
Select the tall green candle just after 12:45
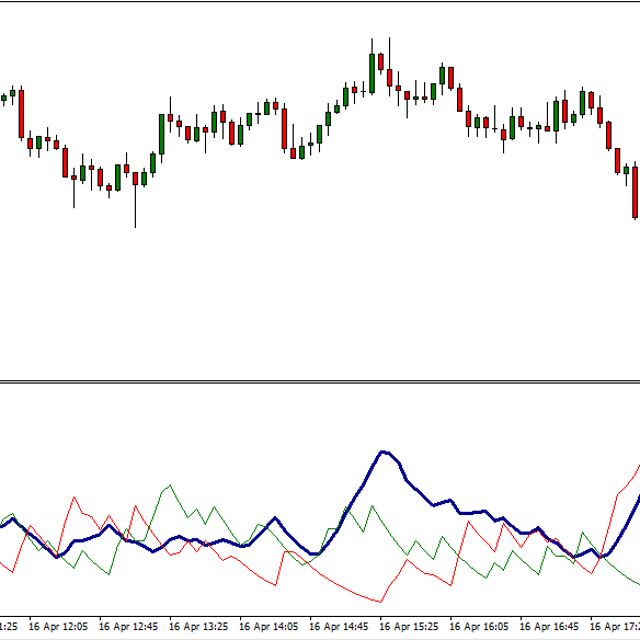(162, 133)
